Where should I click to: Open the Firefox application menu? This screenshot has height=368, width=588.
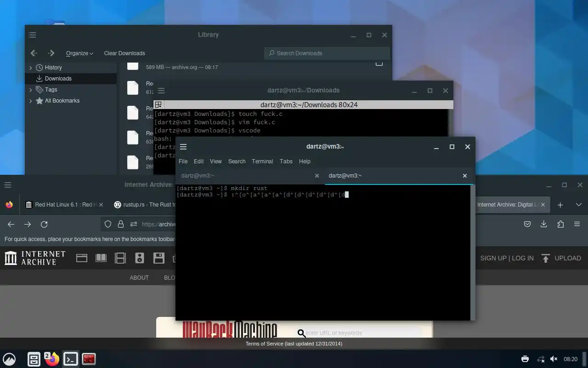tap(577, 224)
